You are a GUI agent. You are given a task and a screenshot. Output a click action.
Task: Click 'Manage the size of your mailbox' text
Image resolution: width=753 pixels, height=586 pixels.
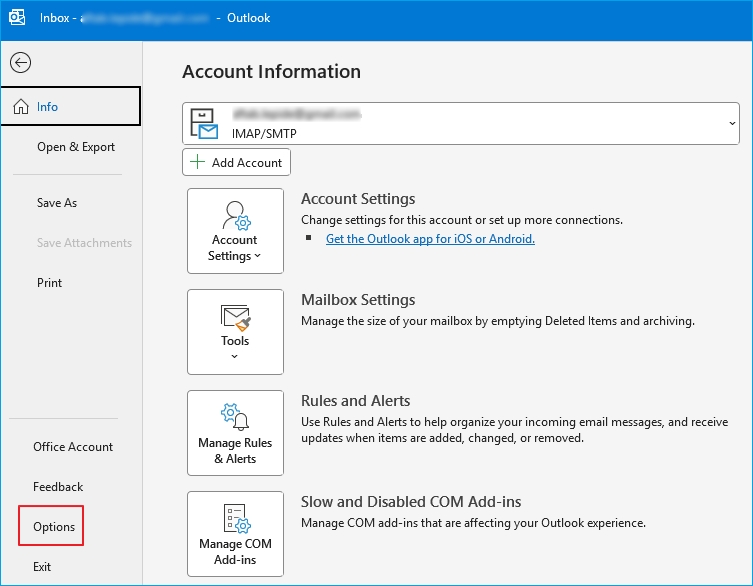tap(498, 321)
